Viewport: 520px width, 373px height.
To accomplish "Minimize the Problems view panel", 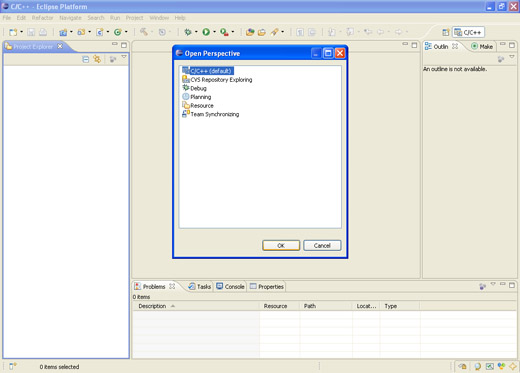I will point(503,284).
